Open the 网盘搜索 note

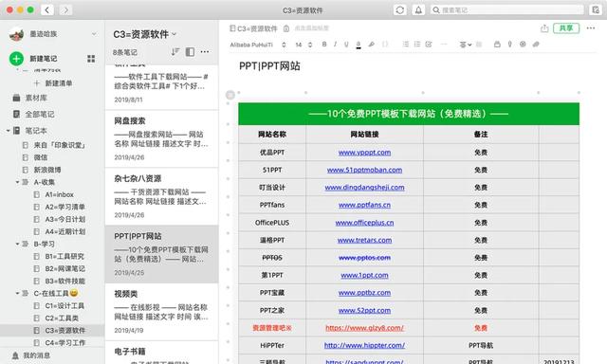161,138
